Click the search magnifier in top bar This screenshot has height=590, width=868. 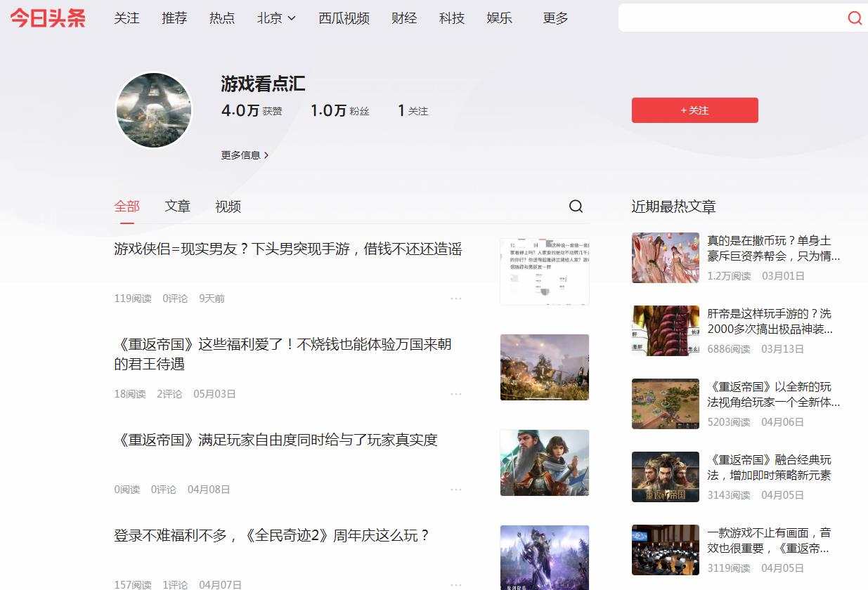tap(855, 18)
